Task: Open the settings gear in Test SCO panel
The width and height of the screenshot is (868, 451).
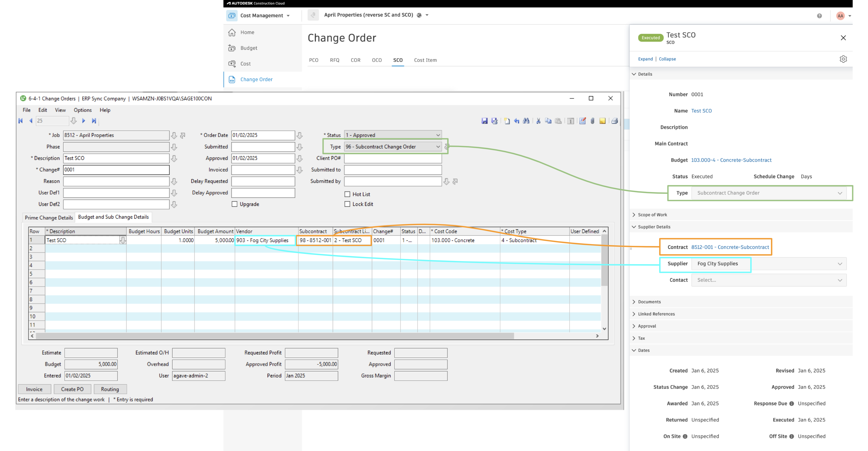Action: (843, 59)
